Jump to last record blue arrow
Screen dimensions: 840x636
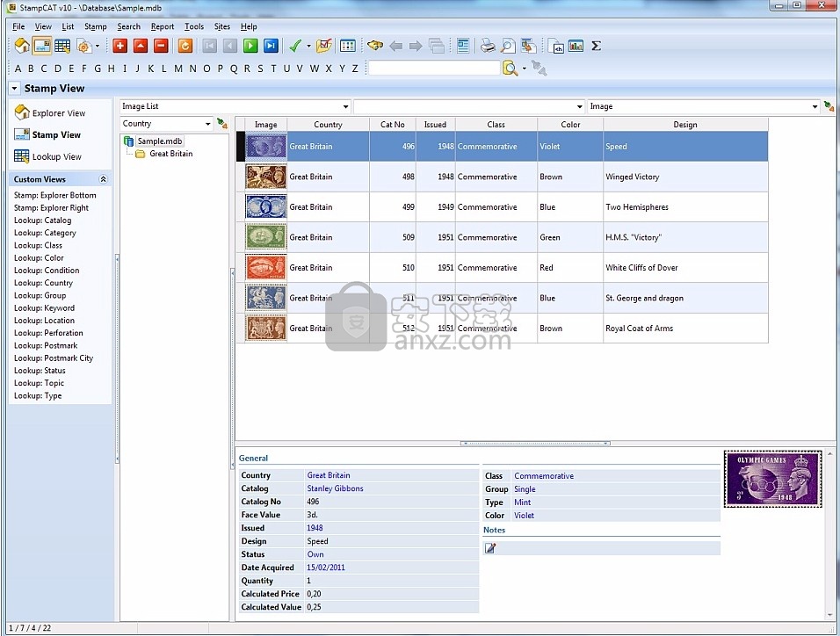click(x=272, y=46)
